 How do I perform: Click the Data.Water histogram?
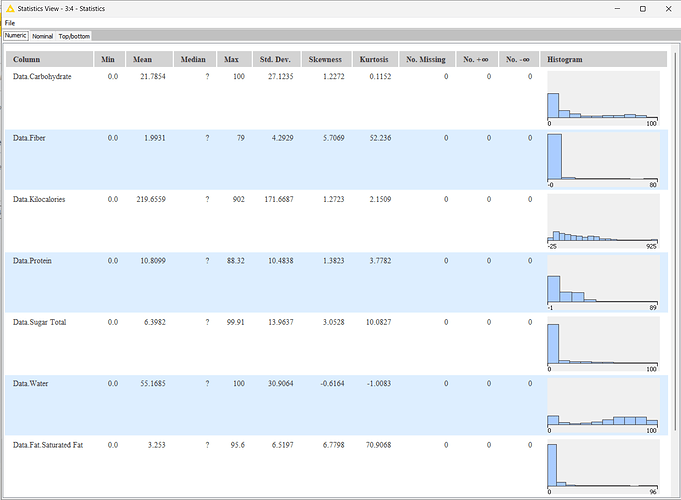[x=603, y=406]
